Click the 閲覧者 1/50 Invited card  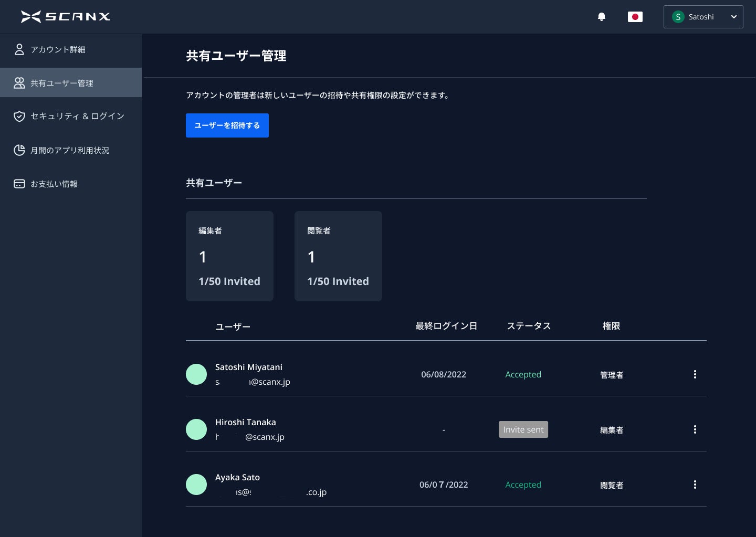pyautogui.click(x=338, y=256)
